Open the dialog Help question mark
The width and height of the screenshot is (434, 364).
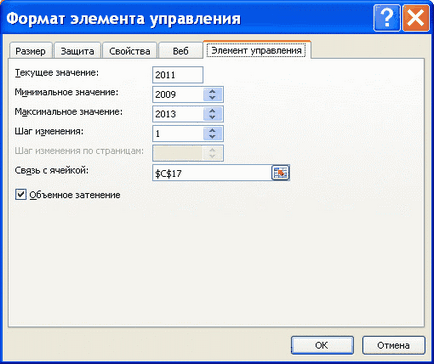387,18
